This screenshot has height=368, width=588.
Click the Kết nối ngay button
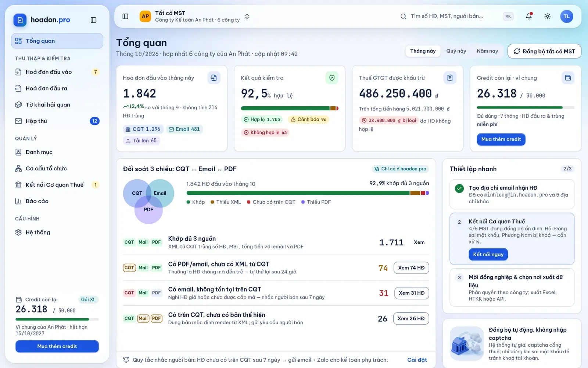[488, 254]
